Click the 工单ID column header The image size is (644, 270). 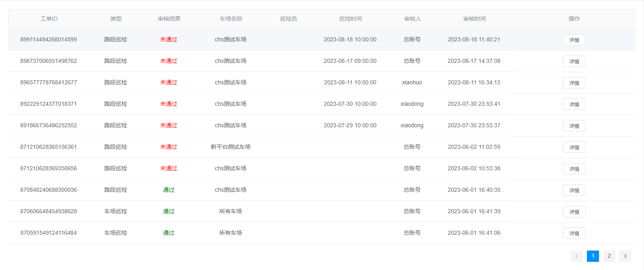(x=49, y=19)
